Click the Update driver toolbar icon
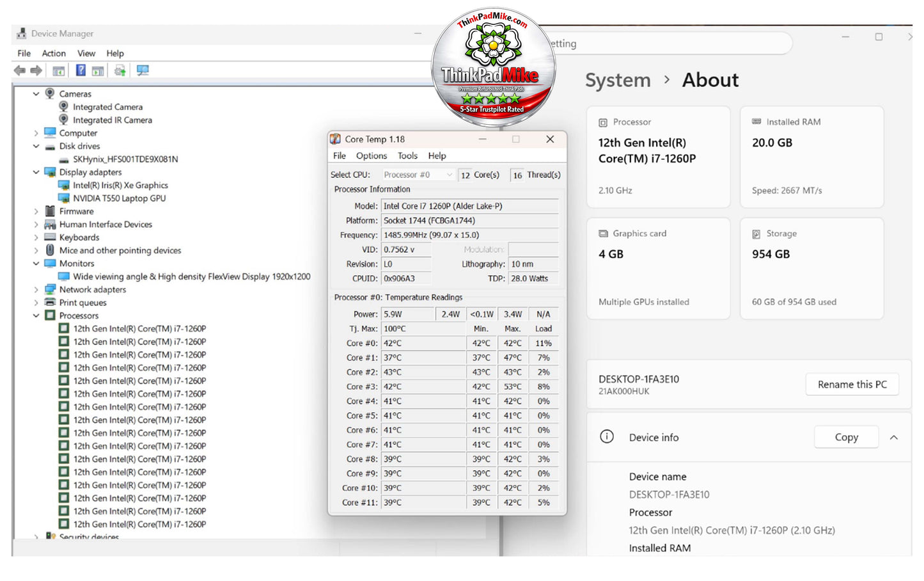Image resolution: width=924 pixels, height=581 pixels. (120, 70)
